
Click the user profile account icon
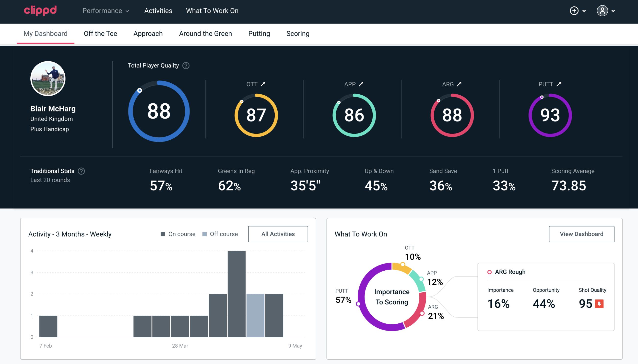coord(603,11)
